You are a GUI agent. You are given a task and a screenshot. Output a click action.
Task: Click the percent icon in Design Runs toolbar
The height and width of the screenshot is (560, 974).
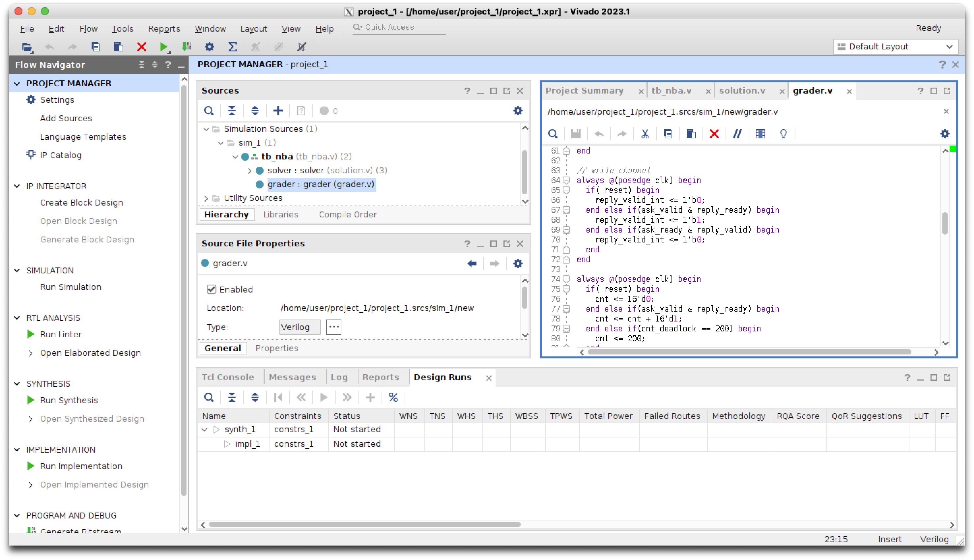(393, 397)
